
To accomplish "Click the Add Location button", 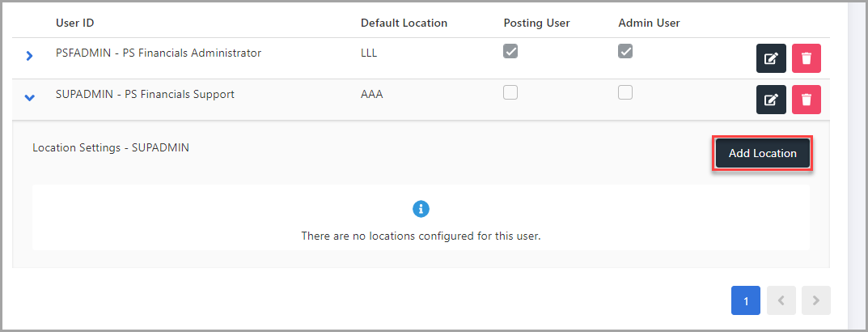I will click(762, 154).
